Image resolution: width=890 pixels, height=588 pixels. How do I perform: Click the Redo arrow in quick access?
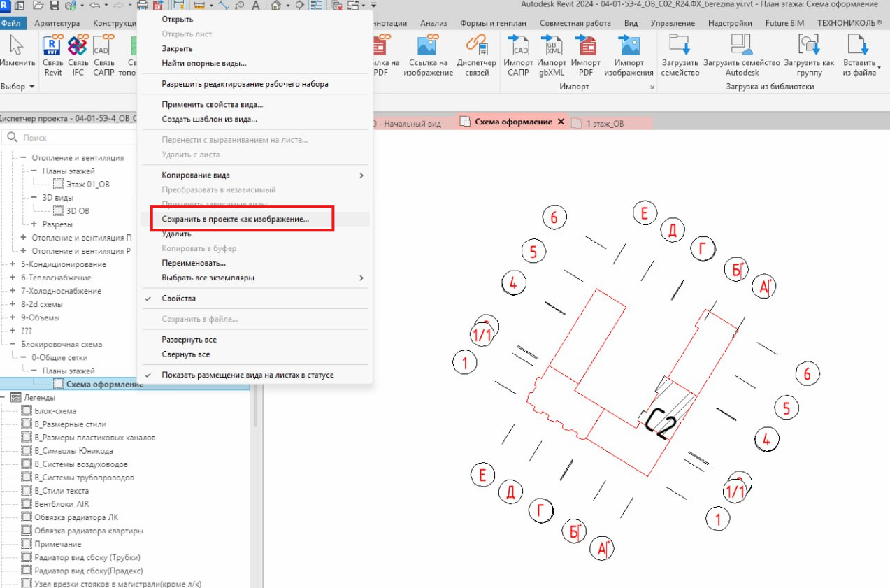tap(117, 5)
